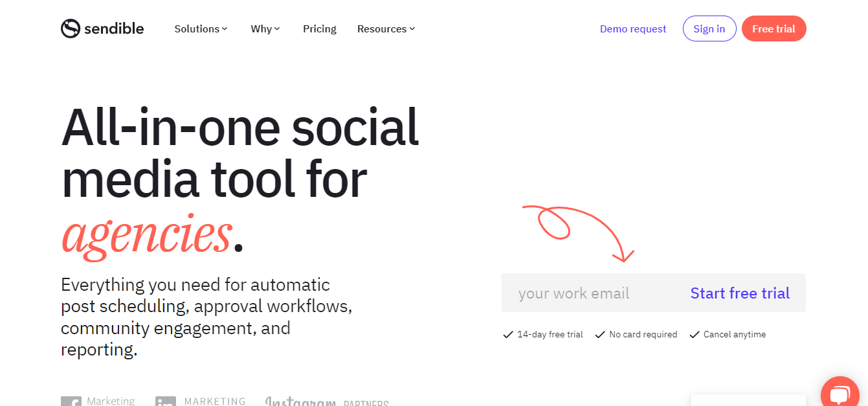868x406 pixels.
Task: Focus the your work email field
Action: pyautogui.click(x=589, y=293)
